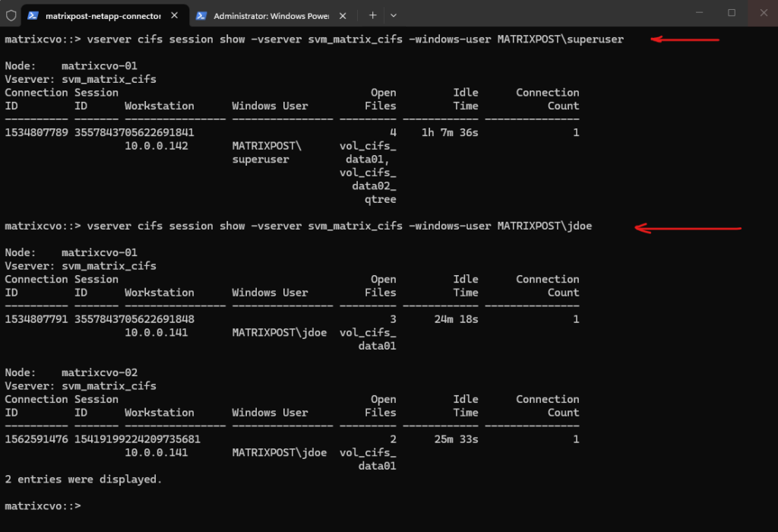Click the red arrow beside the jdoe command
The height and width of the screenshot is (532, 778).
pos(688,227)
